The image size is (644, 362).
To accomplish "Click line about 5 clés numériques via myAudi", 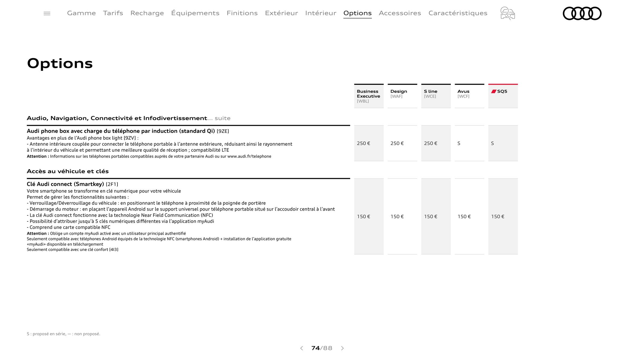I will [120, 221].
